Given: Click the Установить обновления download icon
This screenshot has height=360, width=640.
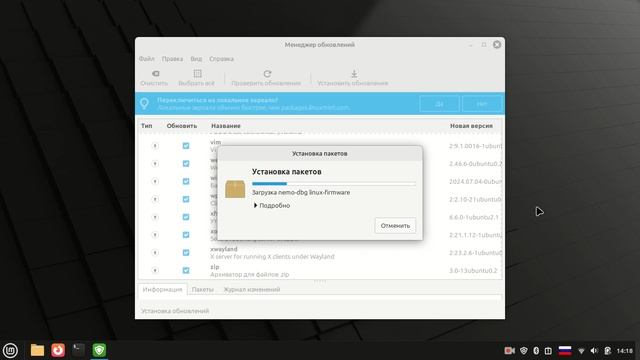Looking at the screenshot, I should click(354, 74).
